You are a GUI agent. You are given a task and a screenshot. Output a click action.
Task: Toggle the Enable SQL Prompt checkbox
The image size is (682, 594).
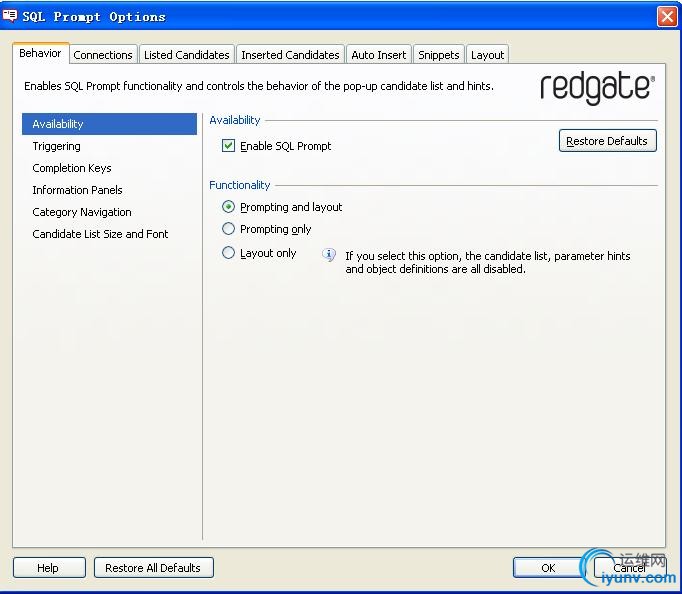point(228,146)
